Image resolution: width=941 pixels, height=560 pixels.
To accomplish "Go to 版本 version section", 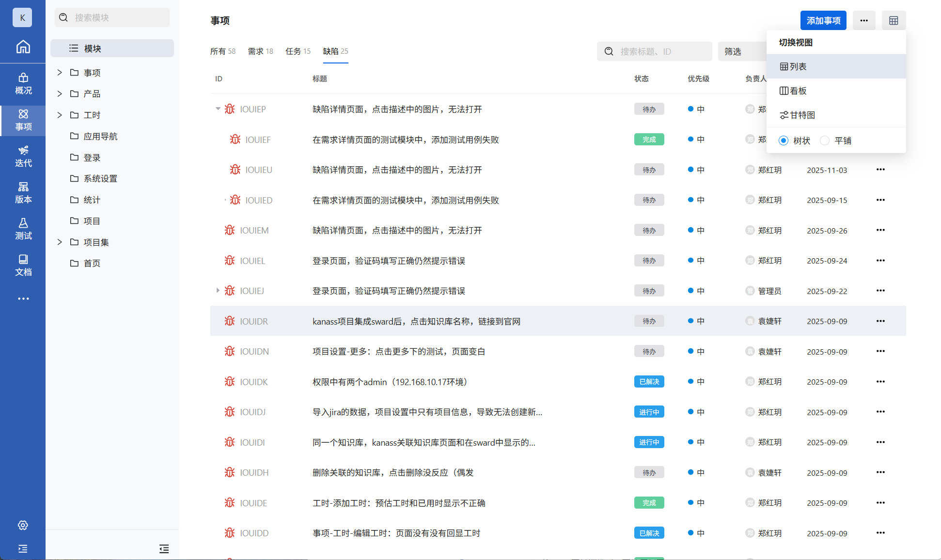I will [23, 192].
